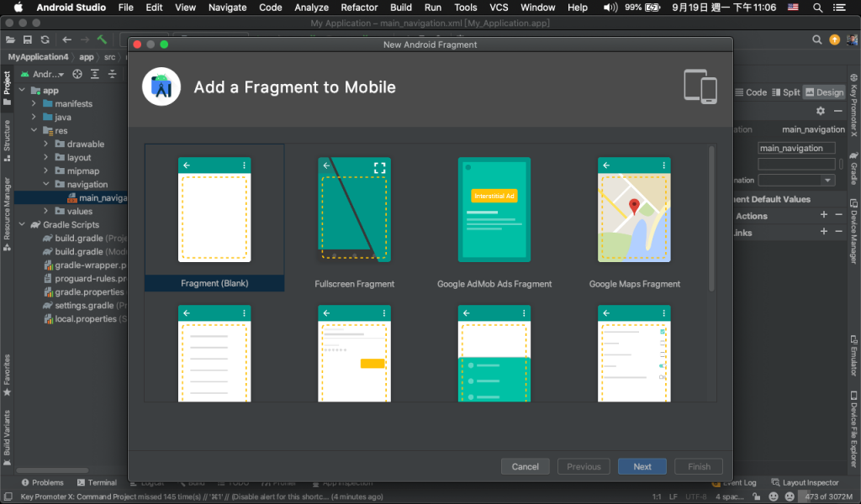Click the Next button
The width and height of the screenshot is (861, 504).
click(x=642, y=466)
